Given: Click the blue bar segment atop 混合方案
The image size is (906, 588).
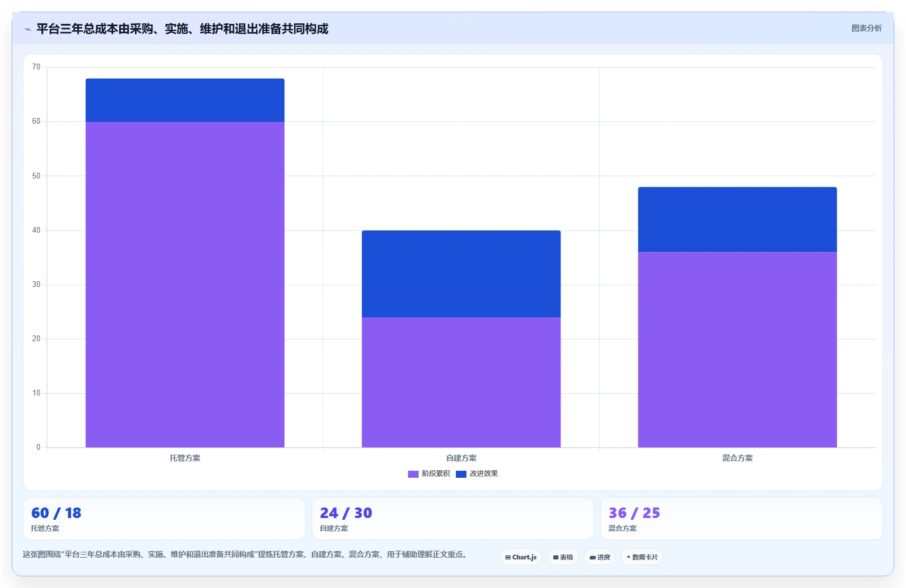Looking at the screenshot, I should coord(737,220).
